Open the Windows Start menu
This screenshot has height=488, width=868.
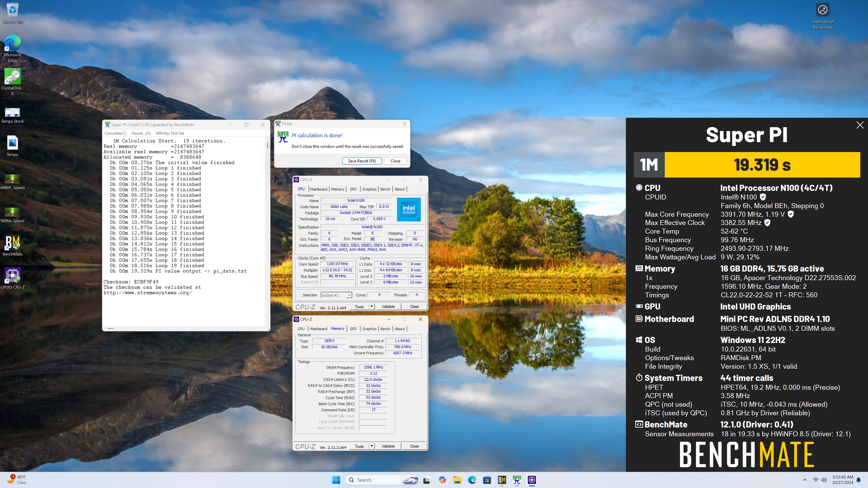click(x=336, y=480)
